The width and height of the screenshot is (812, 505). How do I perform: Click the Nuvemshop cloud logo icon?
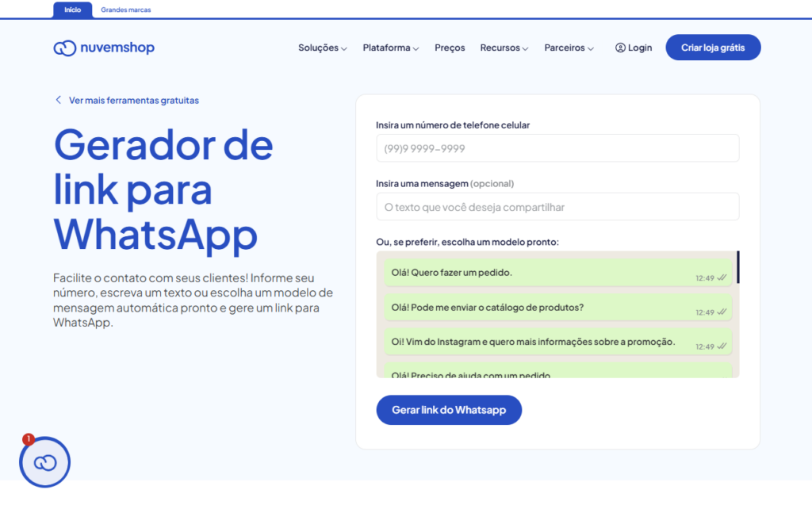click(65, 48)
